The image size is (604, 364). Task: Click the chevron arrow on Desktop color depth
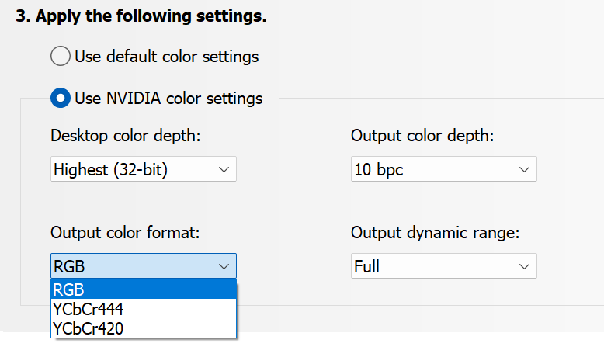[x=224, y=169]
